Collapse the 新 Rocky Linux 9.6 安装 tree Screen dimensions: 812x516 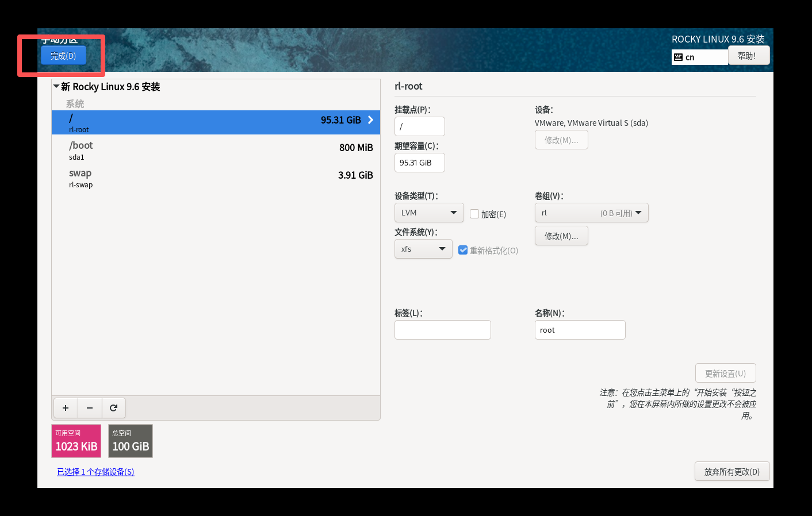point(56,86)
